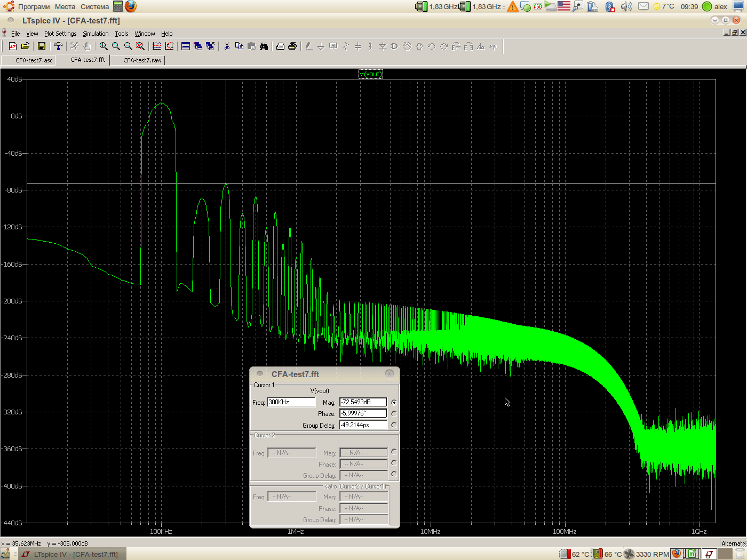The width and height of the screenshot is (747, 560).
Task: Click the Bluetooth tray icon
Action: 610,6
